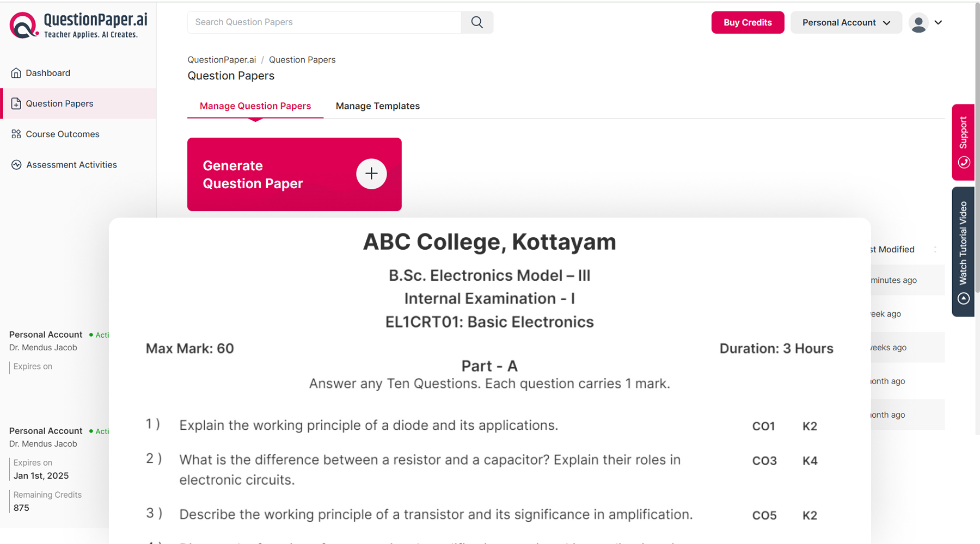Screen dimensions: 980x544
Task: Click the QuestionPaper.ai breadcrumb link
Action: [x=222, y=60]
